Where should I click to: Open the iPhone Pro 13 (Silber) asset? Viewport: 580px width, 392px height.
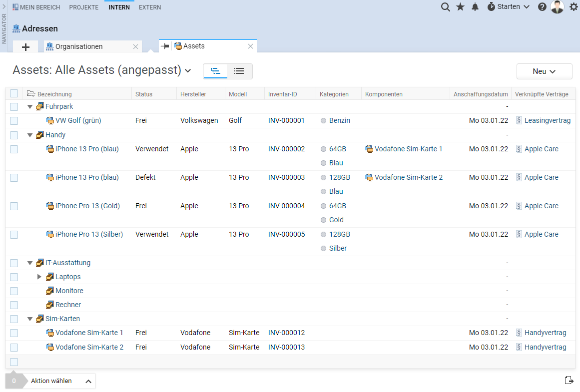coord(89,235)
